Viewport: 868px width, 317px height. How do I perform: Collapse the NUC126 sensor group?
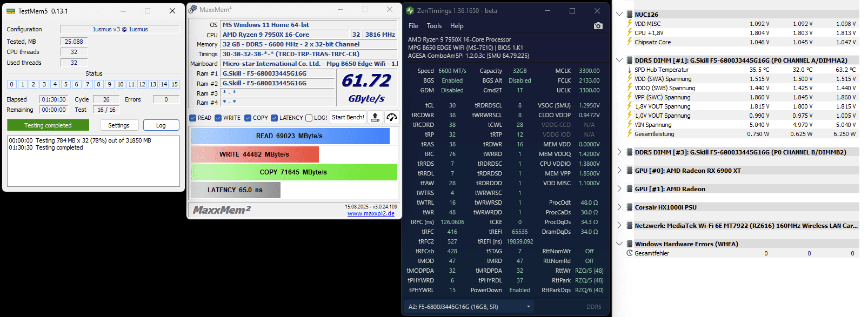[619, 15]
